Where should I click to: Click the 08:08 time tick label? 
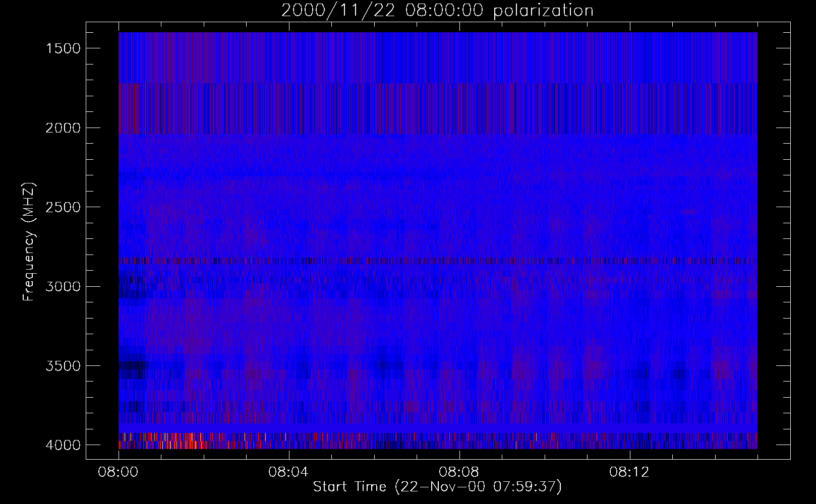(x=459, y=472)
